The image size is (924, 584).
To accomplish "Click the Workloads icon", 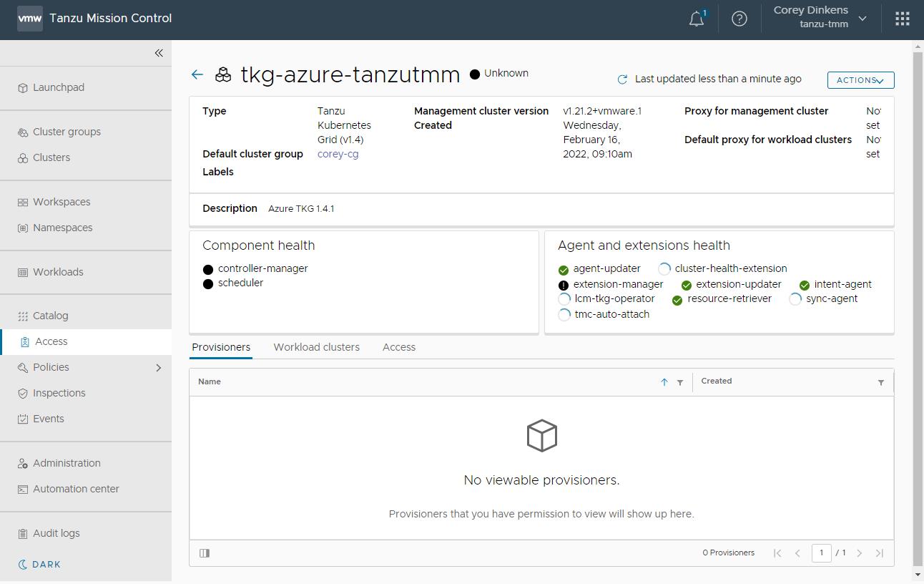I will (23, 273).
